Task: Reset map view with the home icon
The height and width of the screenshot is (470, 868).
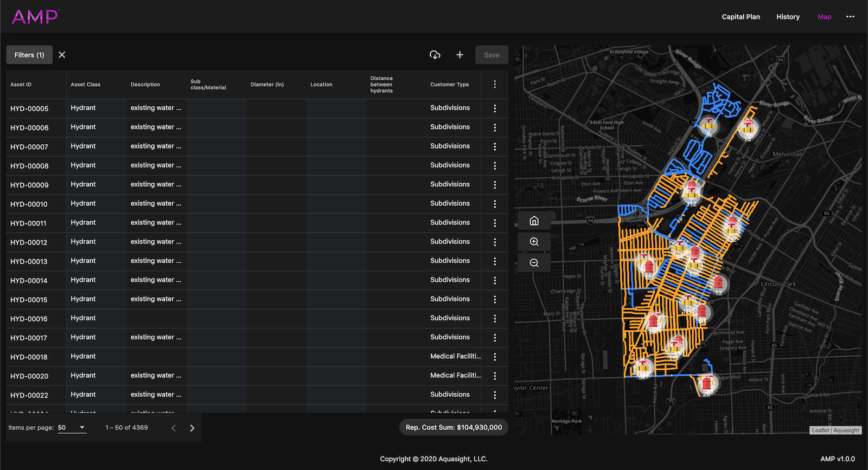Action: coord(534,221)
